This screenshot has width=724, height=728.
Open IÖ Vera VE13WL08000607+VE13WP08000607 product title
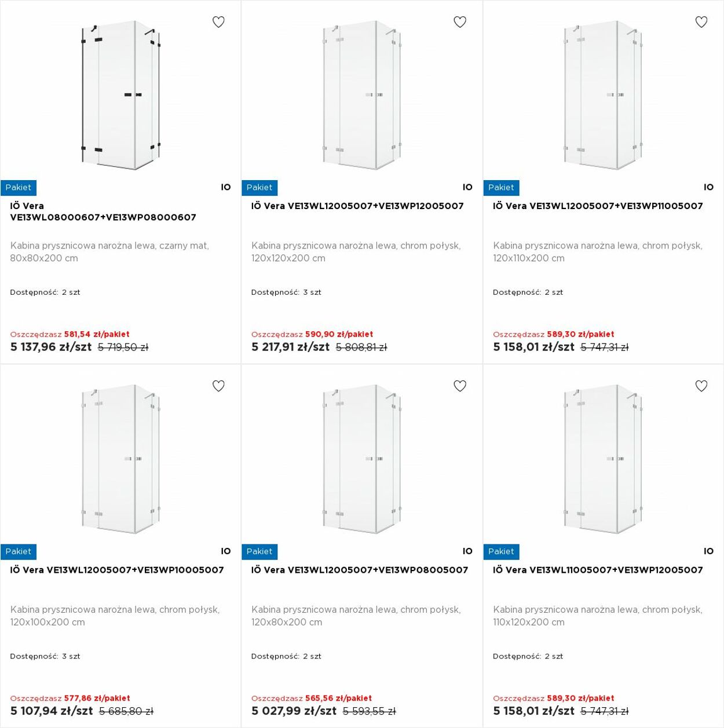(x=103, y=211)
